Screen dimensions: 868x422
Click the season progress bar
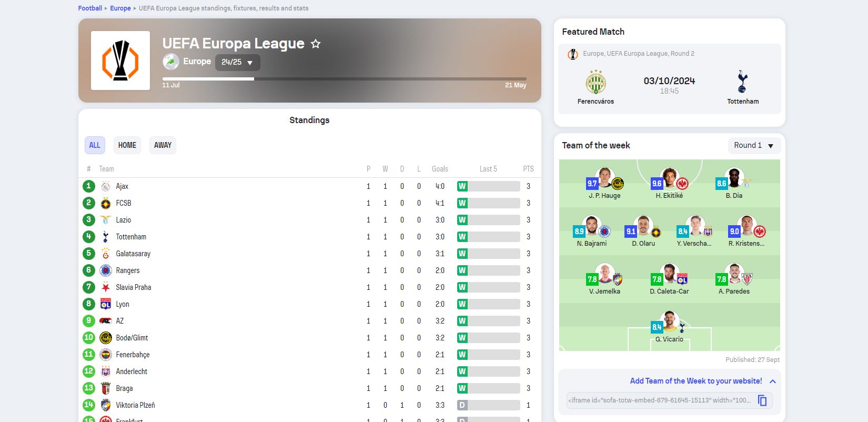[344, 79]
